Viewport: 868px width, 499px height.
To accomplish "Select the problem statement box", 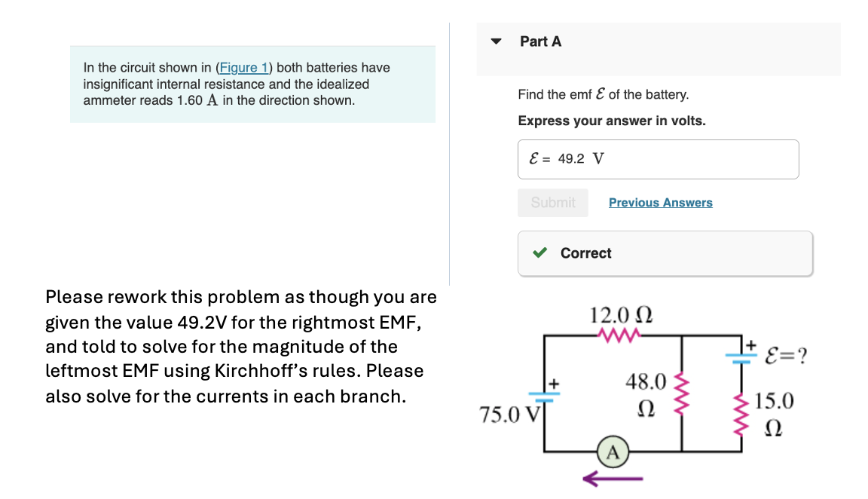I will coord(253,84).
